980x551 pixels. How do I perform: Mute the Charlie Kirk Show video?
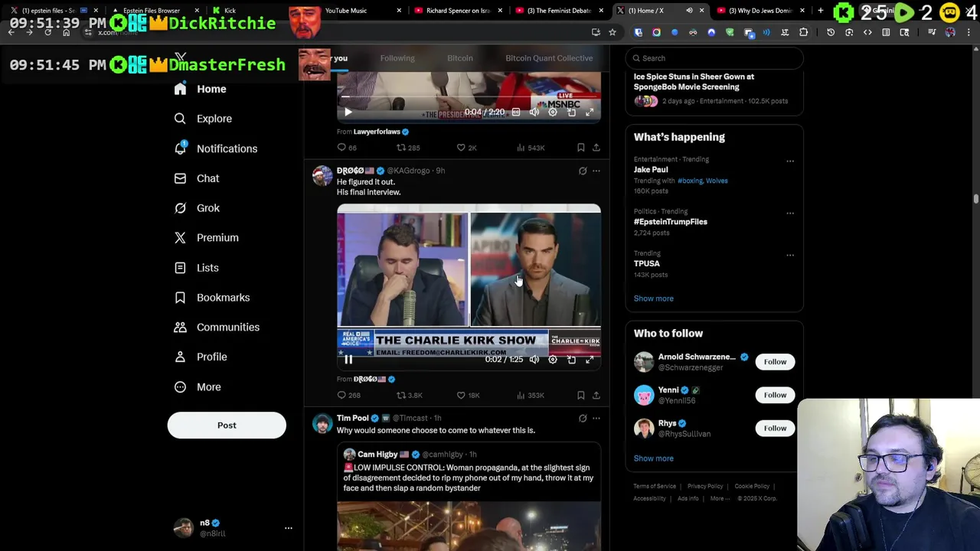pos(534,360)
